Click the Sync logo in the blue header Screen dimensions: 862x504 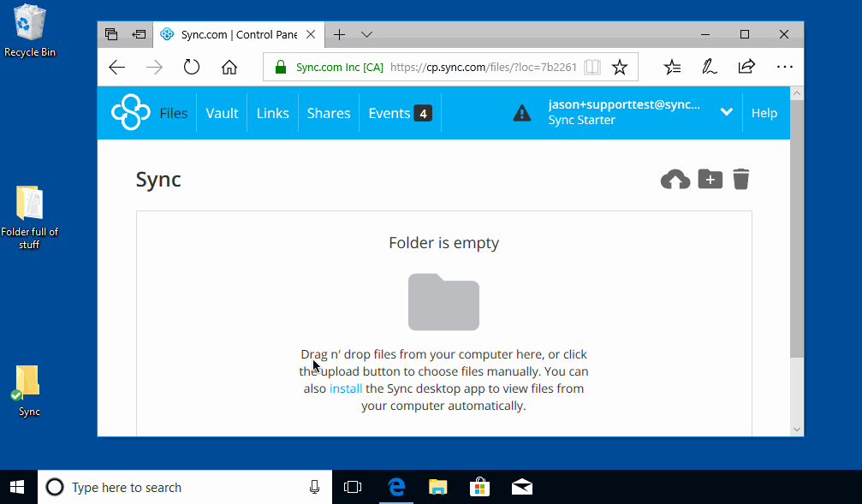[x=130, y=112]
